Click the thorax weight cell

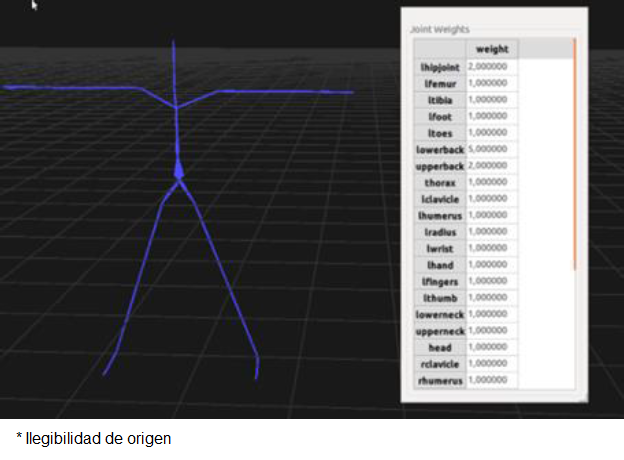tap(492, 182)
